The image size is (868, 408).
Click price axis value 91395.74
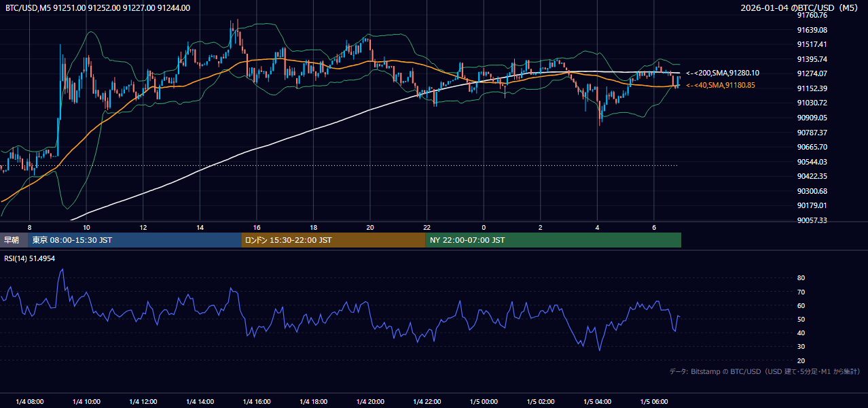point(812,59)
